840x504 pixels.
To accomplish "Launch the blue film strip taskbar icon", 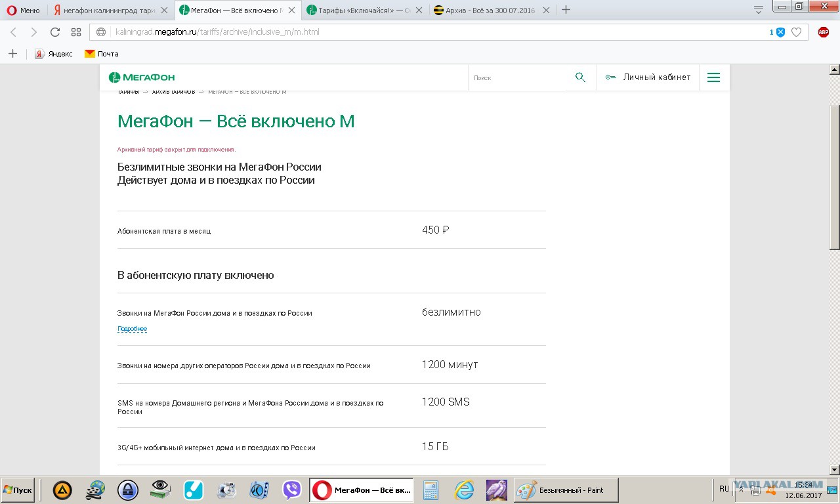I will (x=259, y=490).
